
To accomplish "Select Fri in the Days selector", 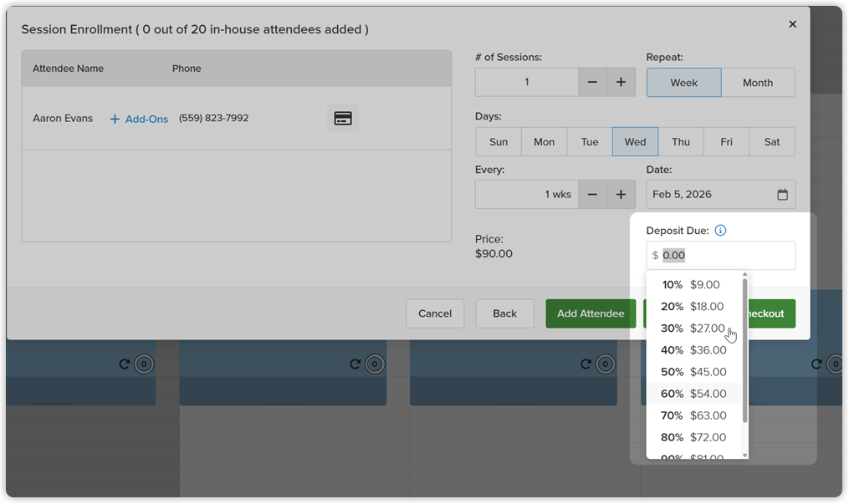I will 727,142.
